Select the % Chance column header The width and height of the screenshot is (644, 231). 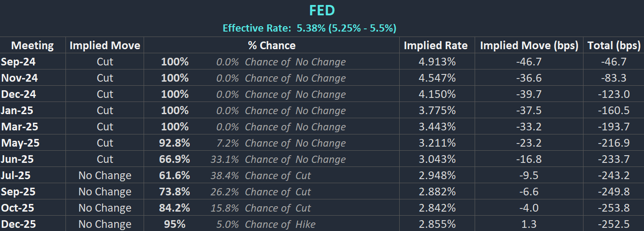coord(271,46)
